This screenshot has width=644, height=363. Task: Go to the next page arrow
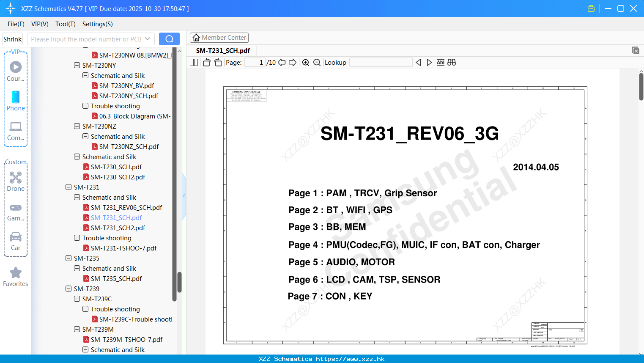coord(293,63)
